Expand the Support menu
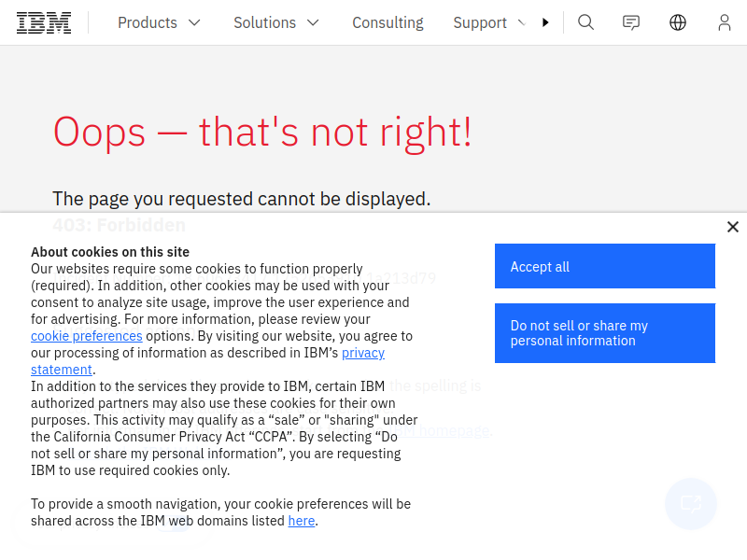Screen dimensions: 747x560 point(489,22)
